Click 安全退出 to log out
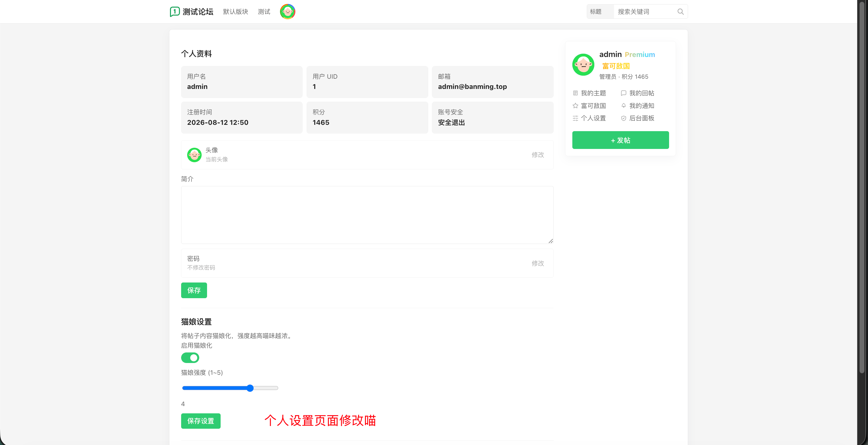Viewport: 868px width, 445px height. pyautogui.click(x=451, y=123)
